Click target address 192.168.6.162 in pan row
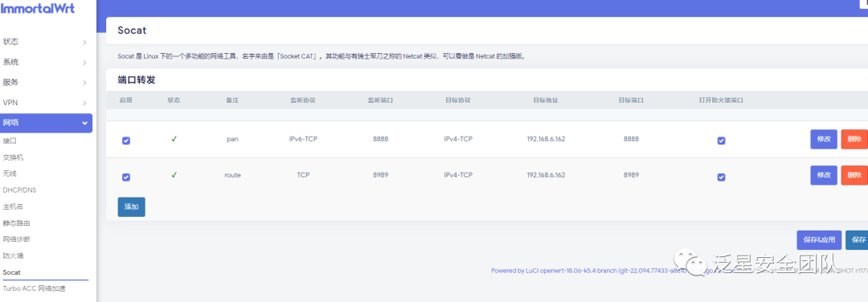 [546, 139]
